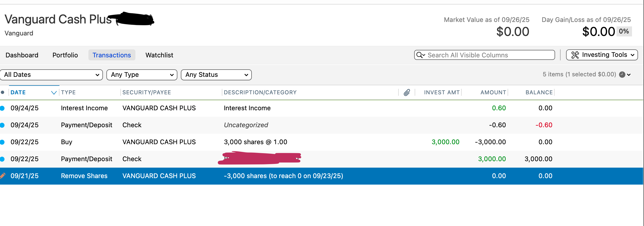644x226 pixels.
Task: Open the Any Status filter dropdown
Action: [x=216, y=75]
